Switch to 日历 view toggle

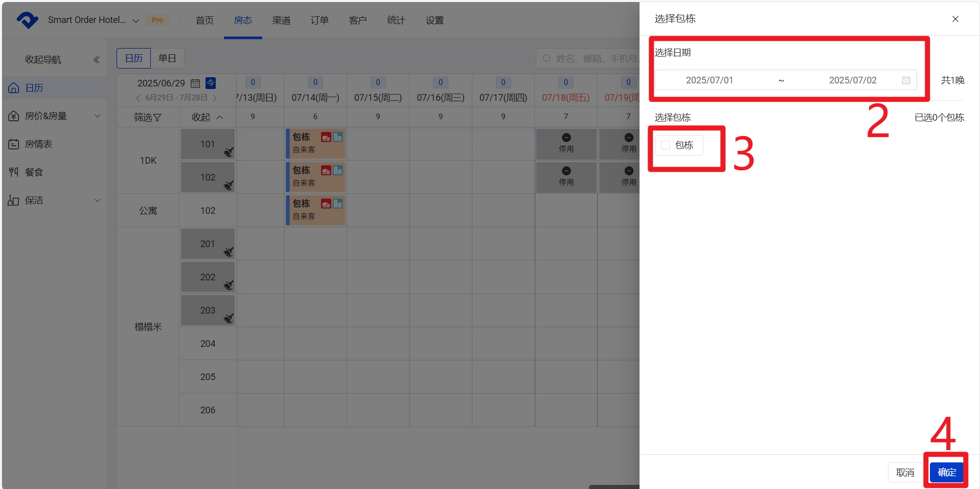click(134, 58)
